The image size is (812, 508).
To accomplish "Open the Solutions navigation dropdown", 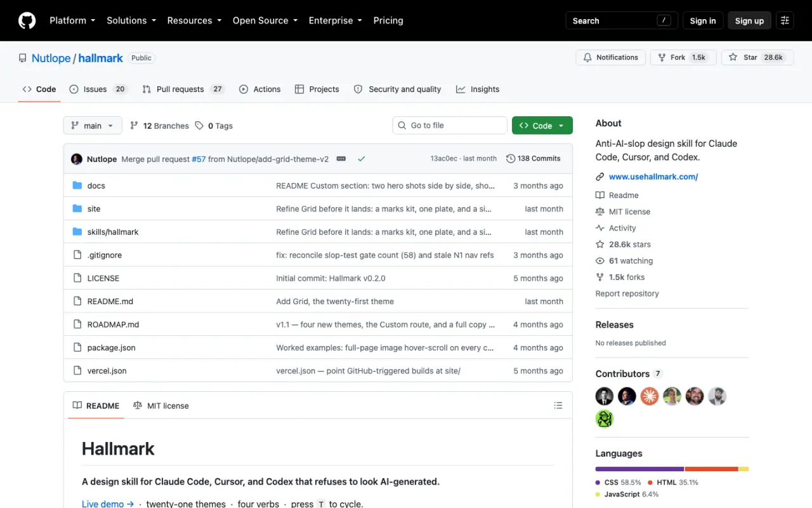I will [x=131, y=20].
